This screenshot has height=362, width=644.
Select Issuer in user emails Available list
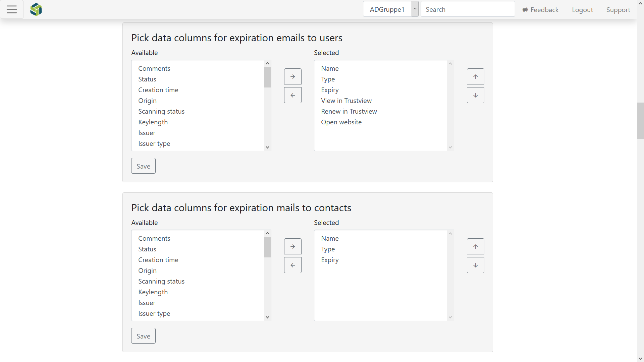tap(198, 133)
